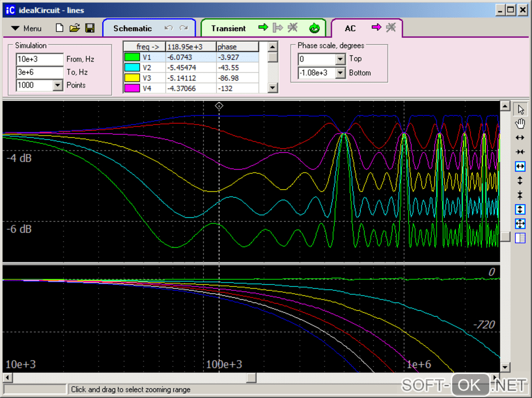Expand the phase scale Top dropdown
Viewport: 532px width, 398px height.
click(341, 59)
